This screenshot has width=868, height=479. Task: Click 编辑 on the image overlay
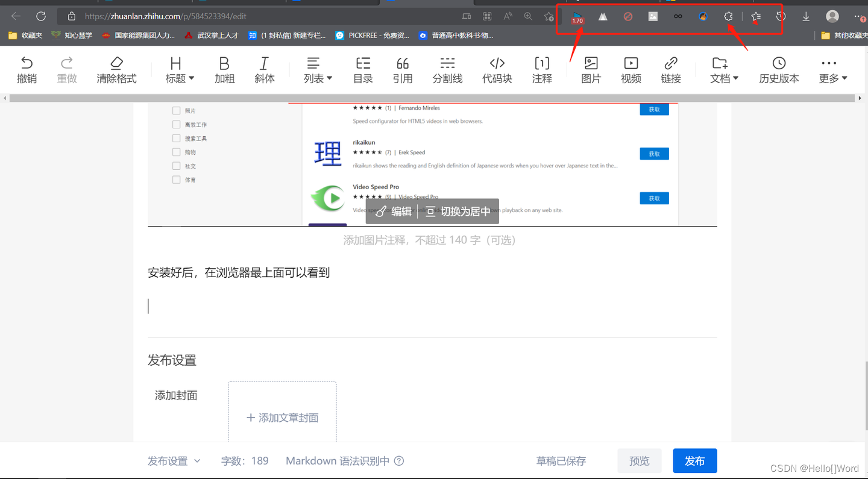pyautogui.click(x=393, y=211)
